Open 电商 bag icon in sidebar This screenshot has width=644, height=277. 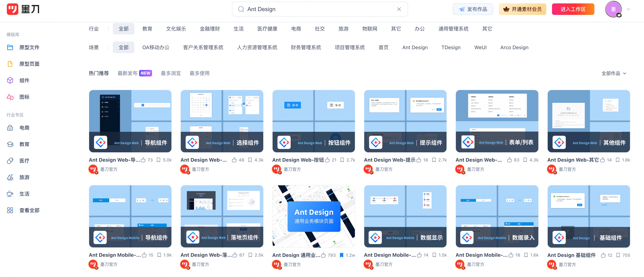tap(10, 128)
